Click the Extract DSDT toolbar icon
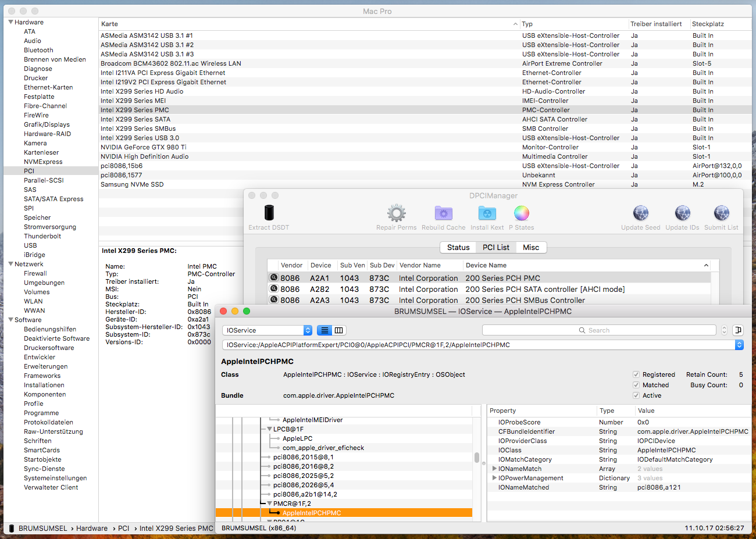Screen dimensions: 756x539 269,213
